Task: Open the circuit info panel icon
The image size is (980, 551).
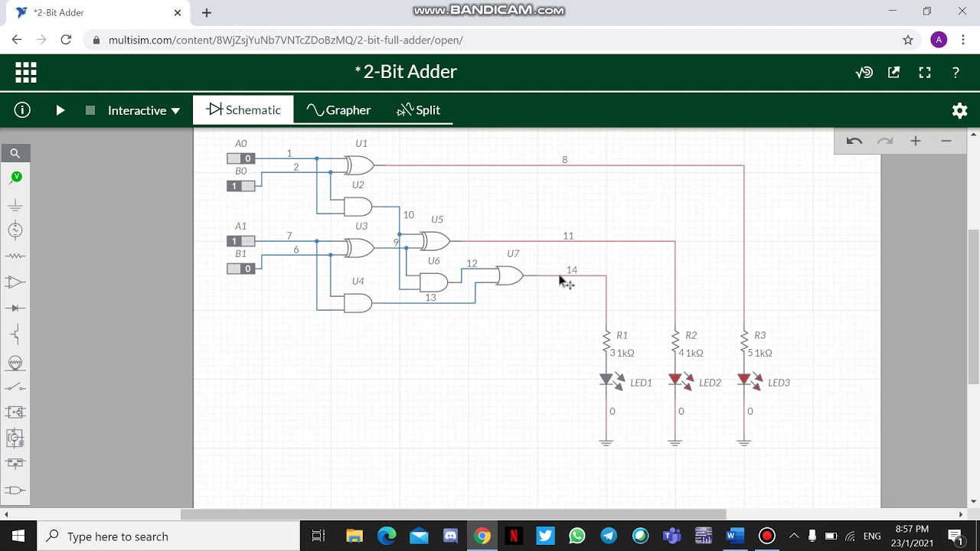Action: 22,110
